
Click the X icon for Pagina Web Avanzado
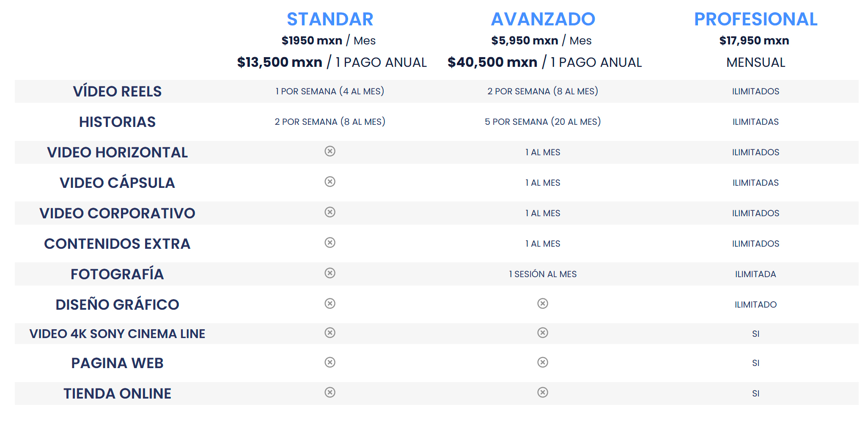[543, 362]
